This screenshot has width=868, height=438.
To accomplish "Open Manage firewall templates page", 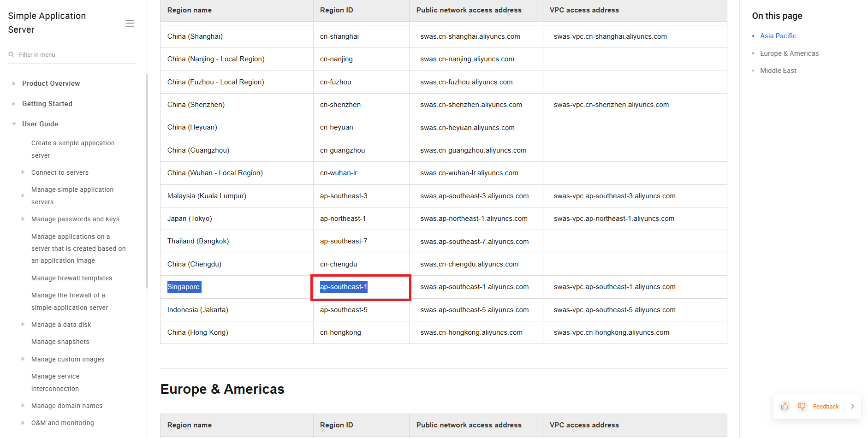I will pos(72,278).
